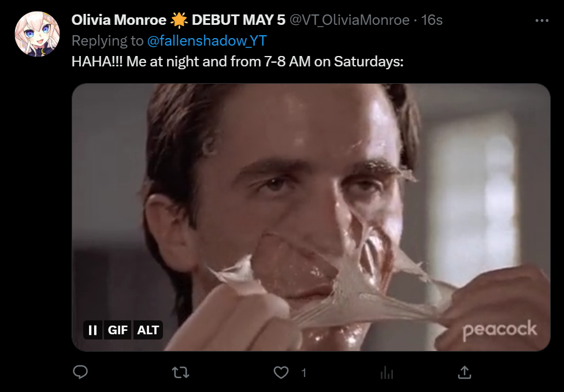This screenshot has width=564, height=392.
Task: Open the @VT_OliviaMonroe handle link
Action: tap(349, 20)
